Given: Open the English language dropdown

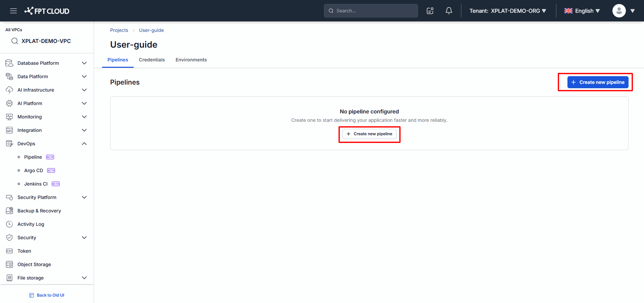Looking at the screenshot, I should click(x=582, y=11).
